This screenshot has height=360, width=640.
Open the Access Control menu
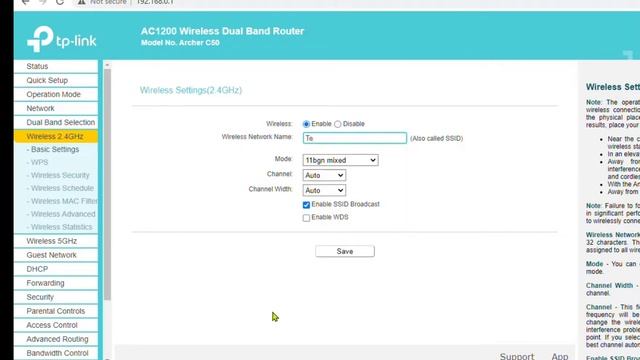tap(56, 325)
